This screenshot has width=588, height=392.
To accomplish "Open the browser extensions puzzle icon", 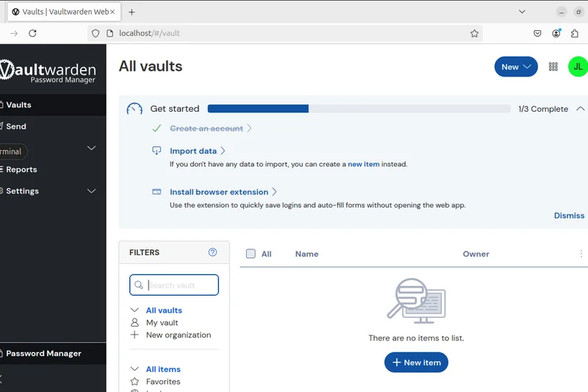I will tap(575, 33).
